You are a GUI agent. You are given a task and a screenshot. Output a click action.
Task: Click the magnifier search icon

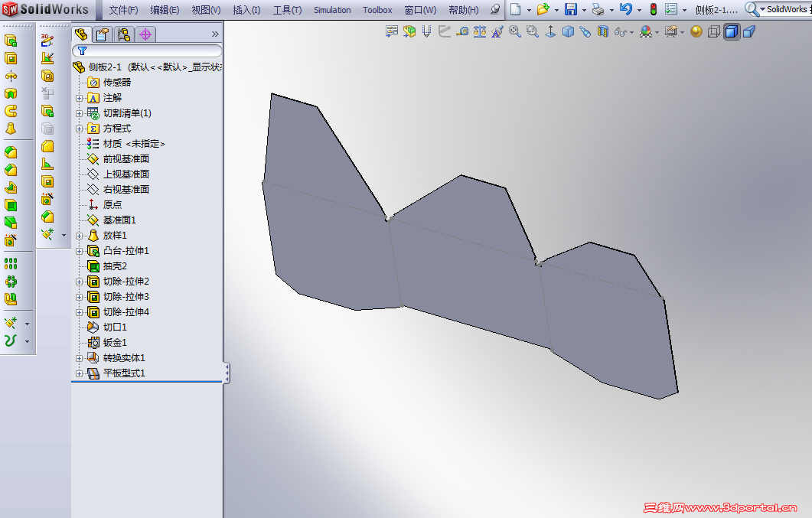752,9
